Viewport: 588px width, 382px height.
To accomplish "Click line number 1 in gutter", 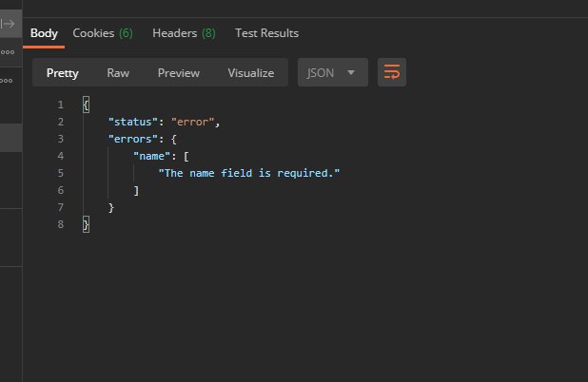I will click(x=61, y=105).
